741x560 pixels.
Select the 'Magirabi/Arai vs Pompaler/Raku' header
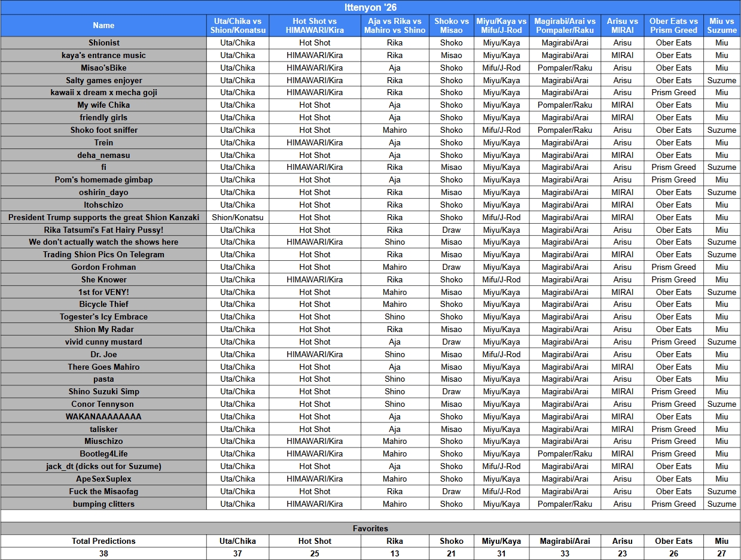(x=565, y=25)
